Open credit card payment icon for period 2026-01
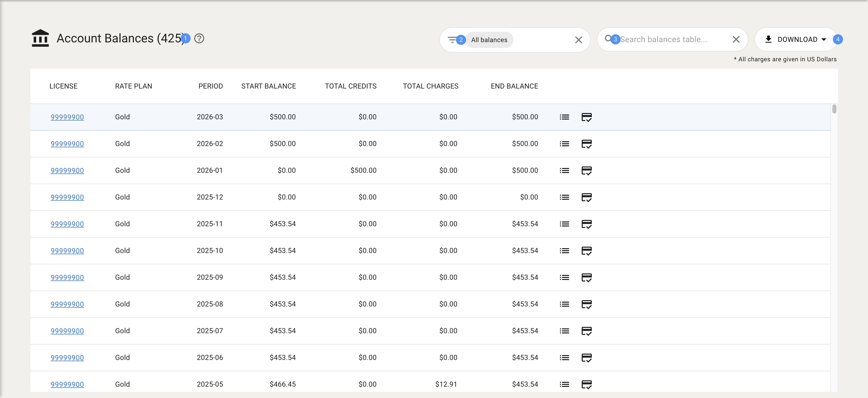 pos(587,171)
